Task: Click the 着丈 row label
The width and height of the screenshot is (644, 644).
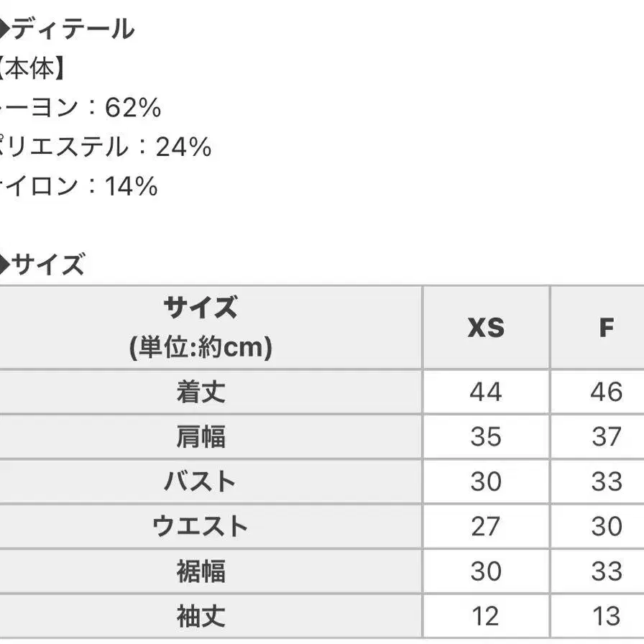Action: tap(201, 392)
